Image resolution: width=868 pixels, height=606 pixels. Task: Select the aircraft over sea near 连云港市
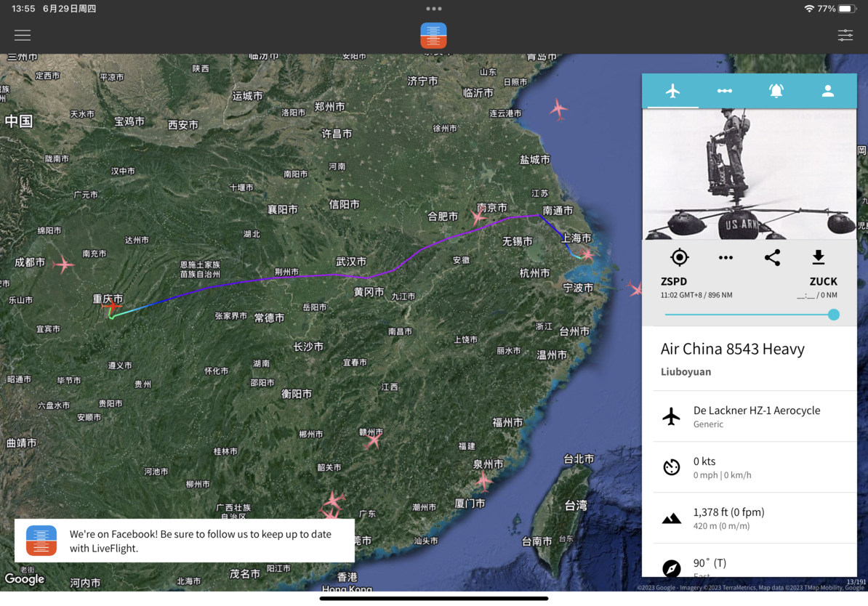point(558,109)
